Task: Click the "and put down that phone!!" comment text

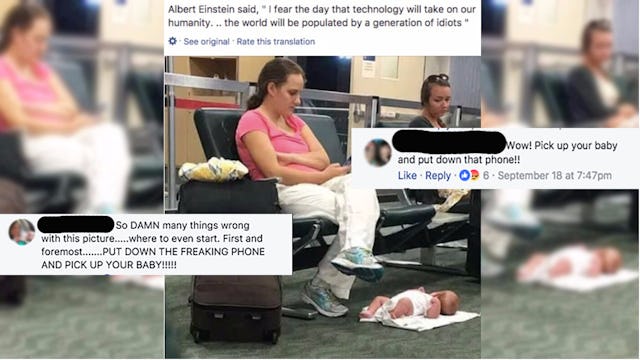Action: coord(459,160)
